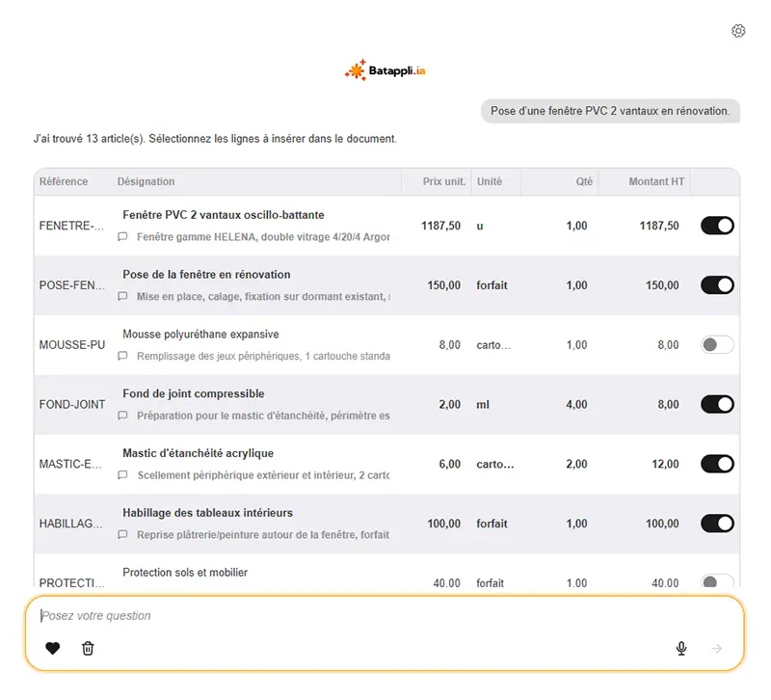Turn off the POSE-FEN row toggle
The image size is (771, 700).
pos(717,285)
